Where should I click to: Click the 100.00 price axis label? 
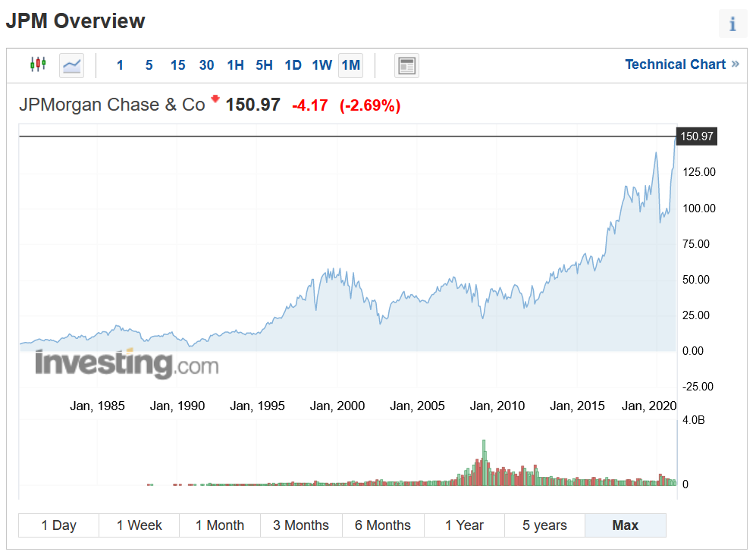[x=699, y=208]
